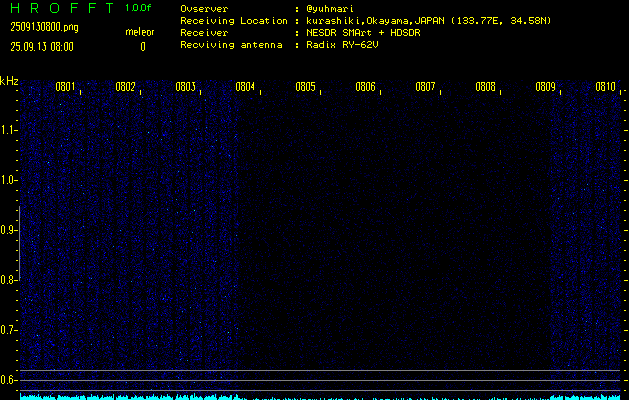The width and height of the screenshot is (629, 400).
Task: Click the Ovserver label
Action: 204,9
